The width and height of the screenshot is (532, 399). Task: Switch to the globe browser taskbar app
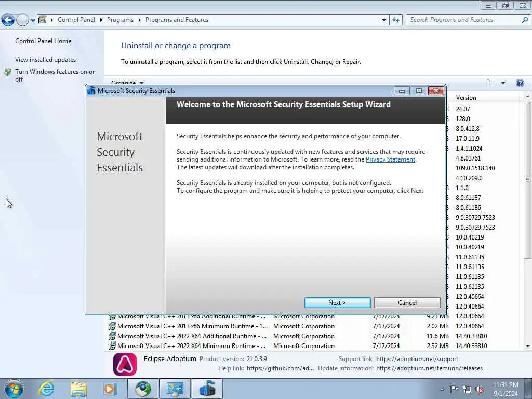[143, 389]
